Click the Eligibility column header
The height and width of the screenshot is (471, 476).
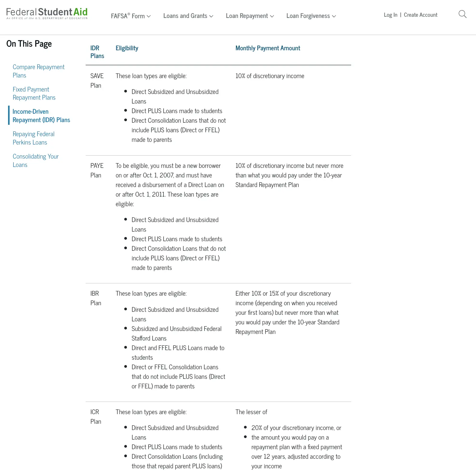click(127, 48)
